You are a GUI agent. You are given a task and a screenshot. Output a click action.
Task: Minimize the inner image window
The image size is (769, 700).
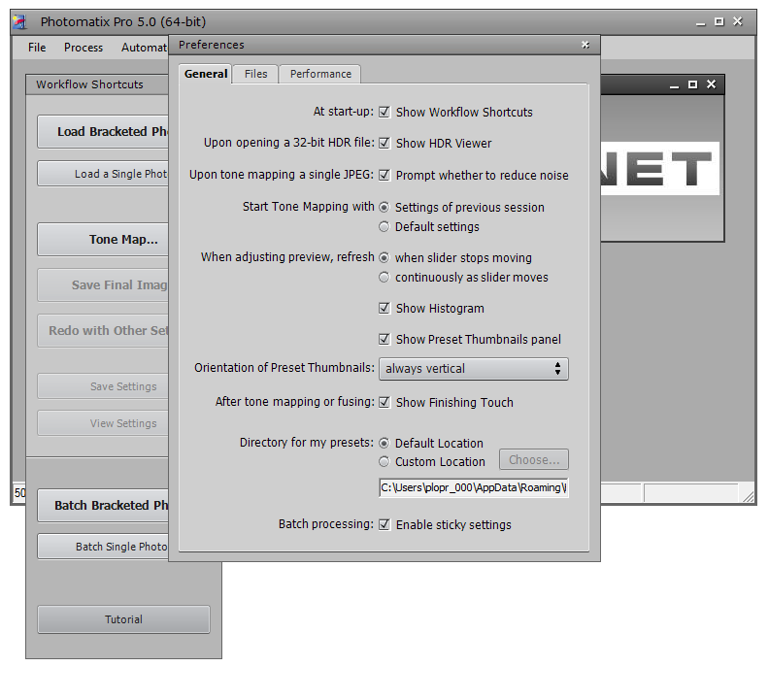[675, 84]
